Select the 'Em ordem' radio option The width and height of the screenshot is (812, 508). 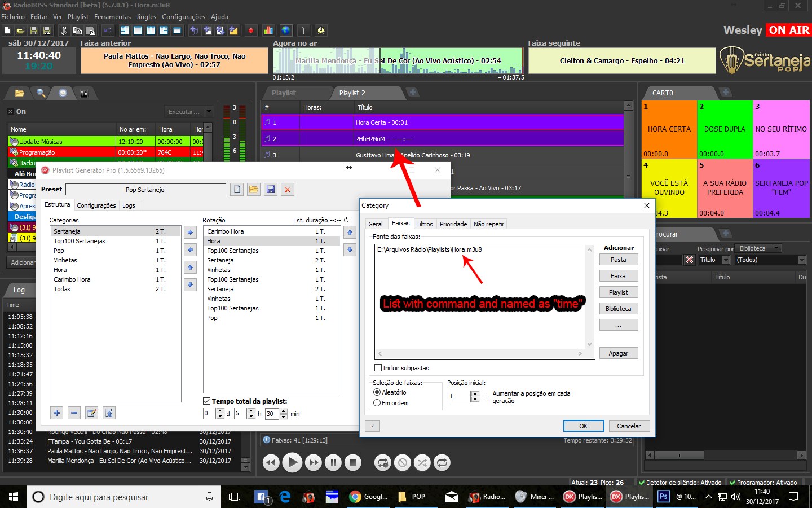click(377, 403)
